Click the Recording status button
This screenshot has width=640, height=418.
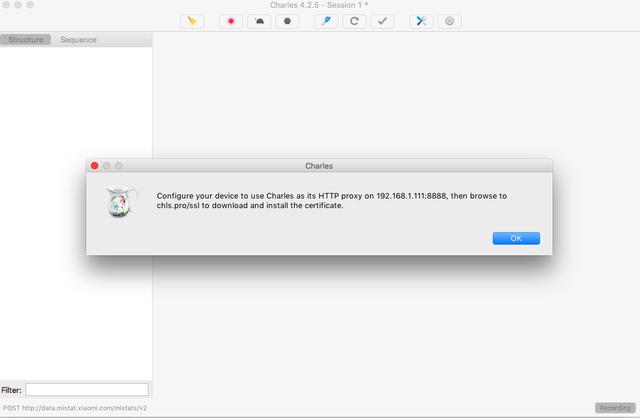615,408
